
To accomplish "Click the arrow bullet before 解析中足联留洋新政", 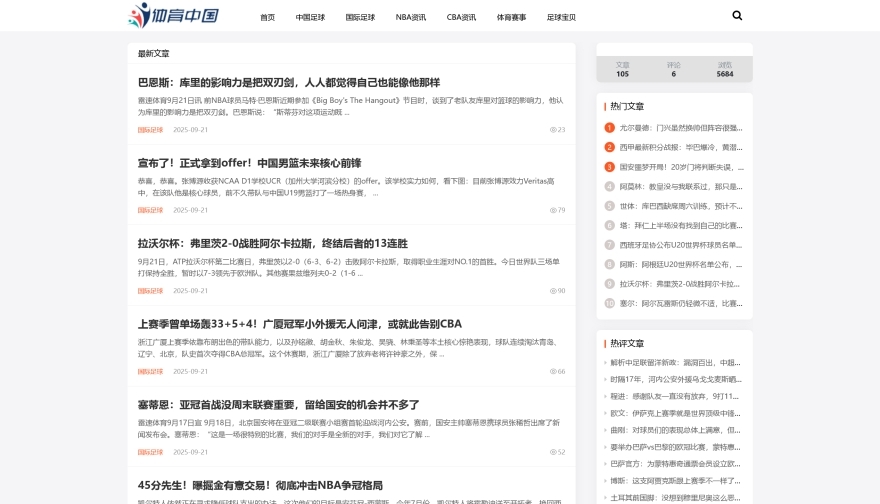I will 606,363.
